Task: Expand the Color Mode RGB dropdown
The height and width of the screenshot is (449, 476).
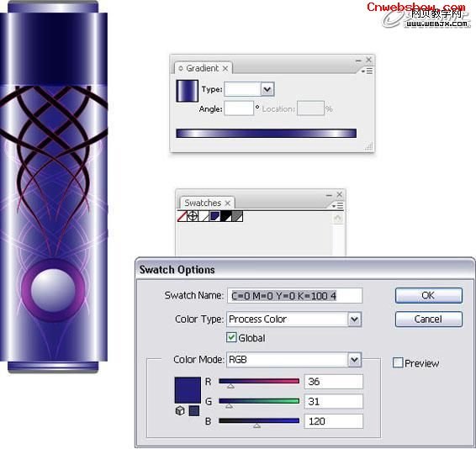Action: tap(354, 360)
